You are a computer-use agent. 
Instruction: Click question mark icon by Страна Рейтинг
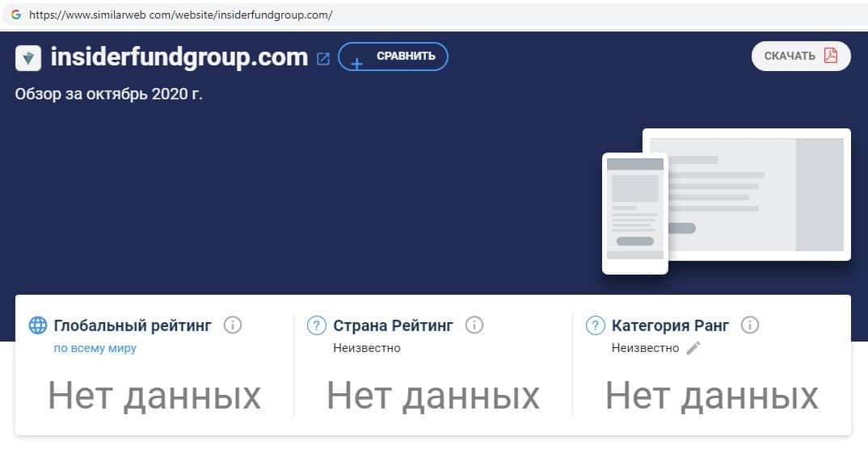[316, 325]
